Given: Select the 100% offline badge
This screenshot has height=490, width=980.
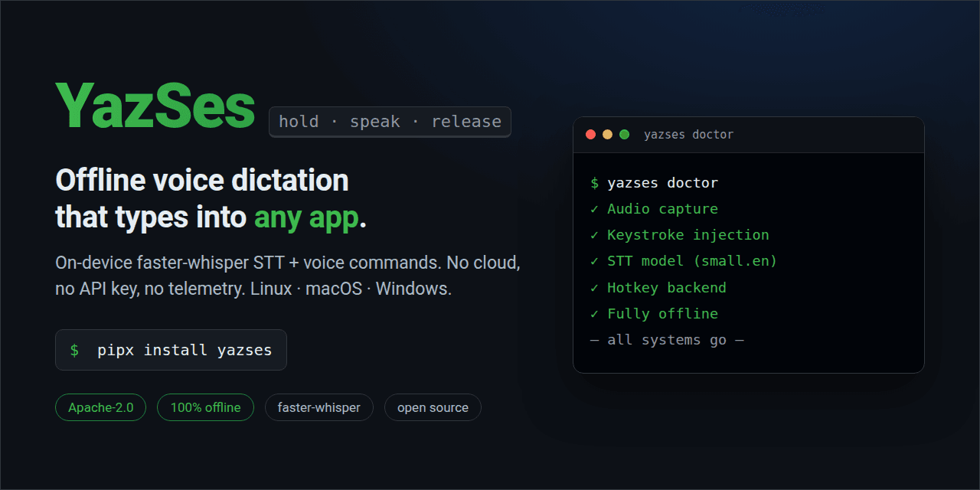Looking at the screenshot, I should tap(205, 407).
